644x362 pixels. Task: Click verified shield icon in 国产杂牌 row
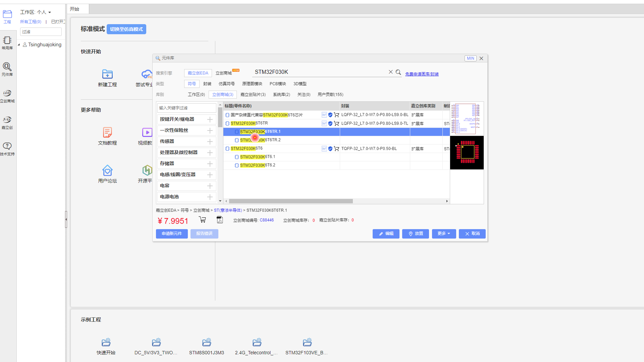click(x=330, y=115)
